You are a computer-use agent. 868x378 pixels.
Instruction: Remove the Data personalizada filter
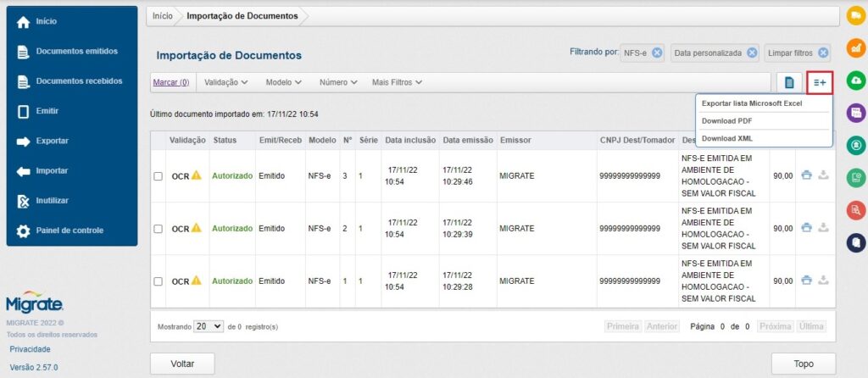[x=751, y=53]
